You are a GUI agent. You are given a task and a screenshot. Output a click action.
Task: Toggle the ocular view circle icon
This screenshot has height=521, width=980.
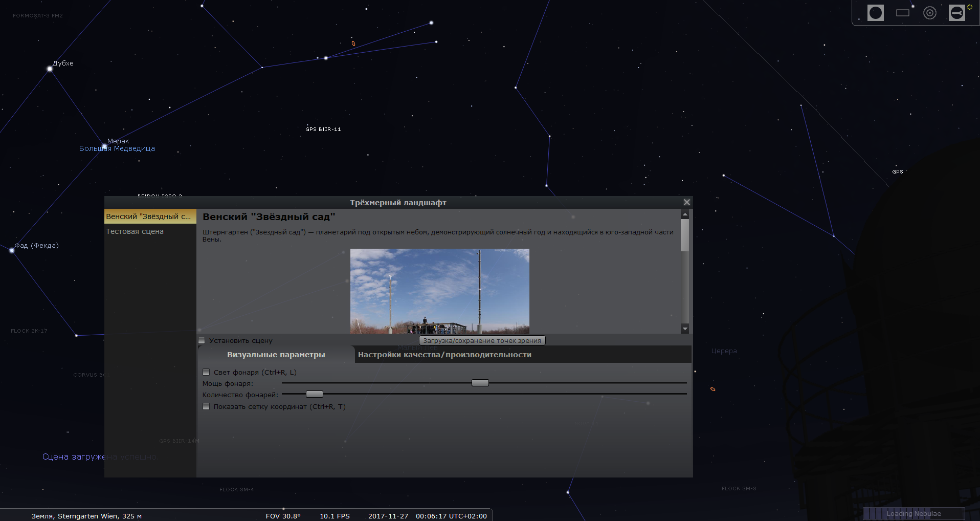pos(875,13)
